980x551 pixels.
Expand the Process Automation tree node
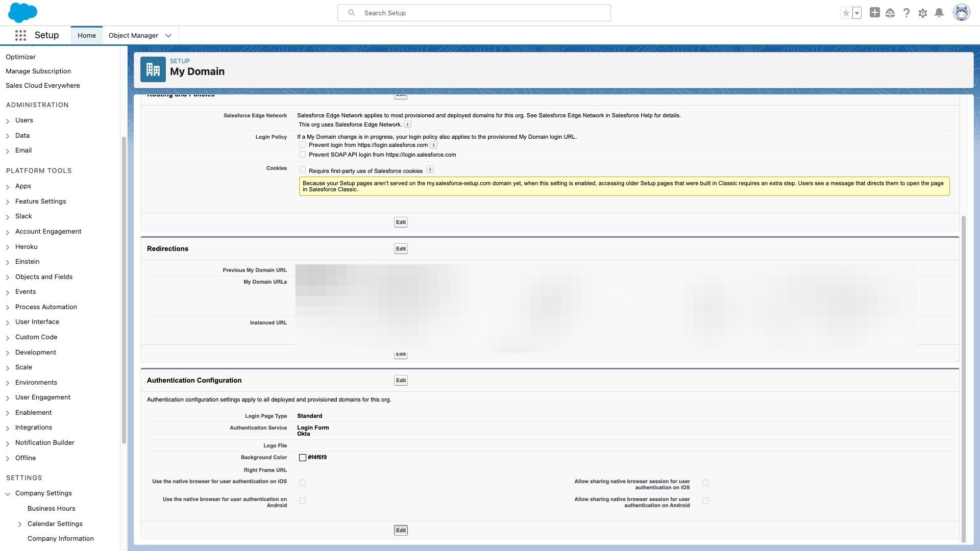click(x=8, y=307)
